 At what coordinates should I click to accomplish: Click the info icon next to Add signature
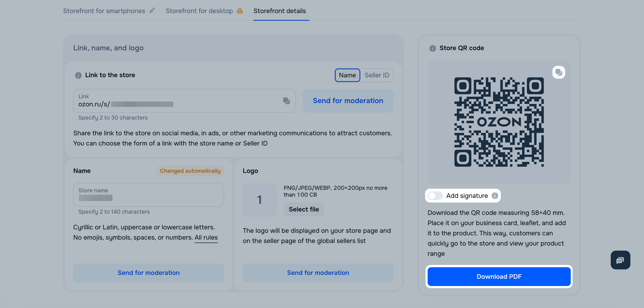[495, 196]
